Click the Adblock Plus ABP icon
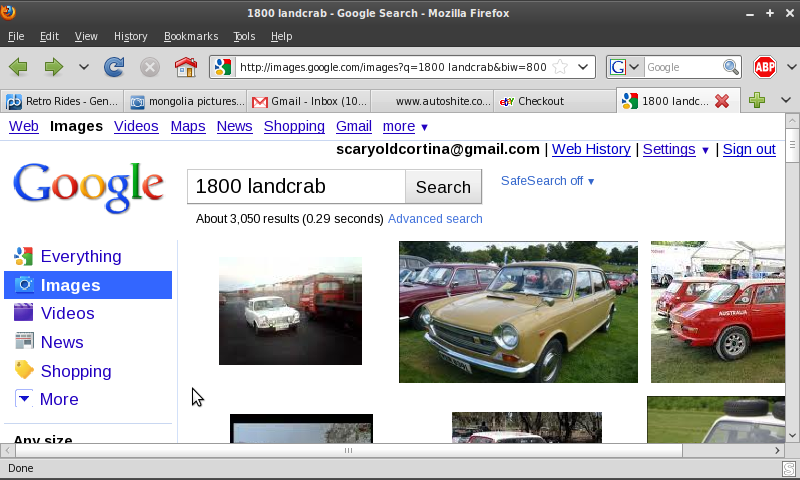 click(765, 67)
